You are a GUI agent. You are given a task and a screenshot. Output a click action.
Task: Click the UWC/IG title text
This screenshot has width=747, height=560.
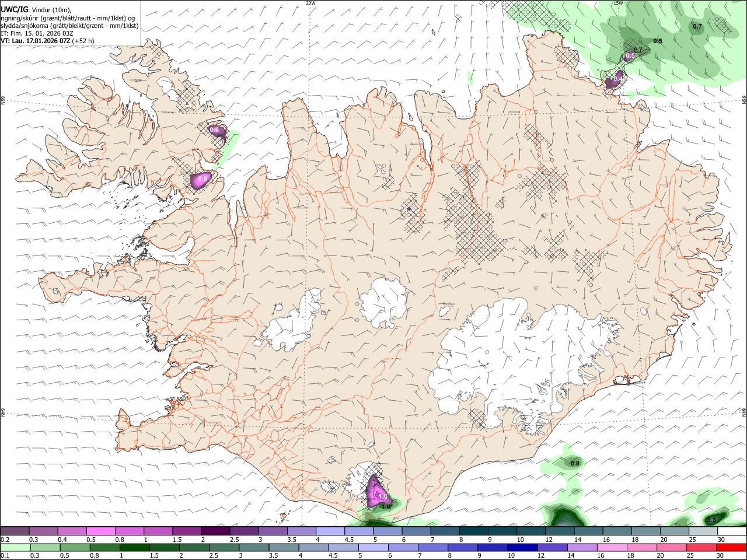coord(15,9)
